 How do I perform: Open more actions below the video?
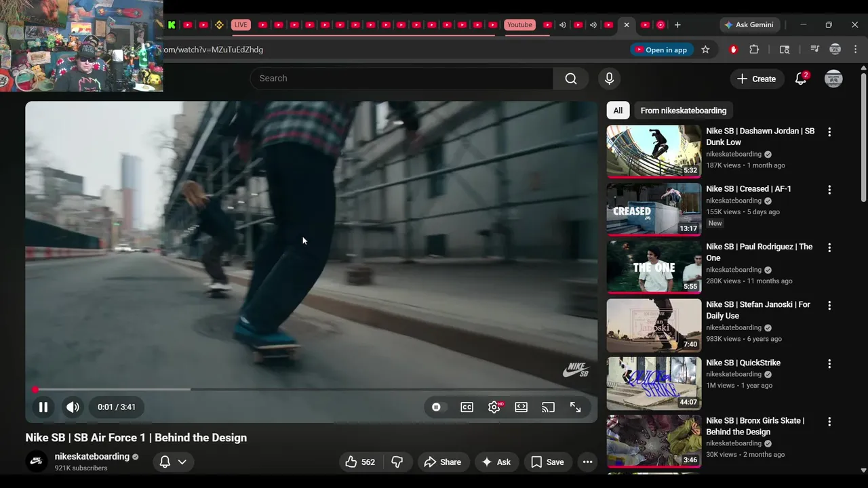coord(588,462)
